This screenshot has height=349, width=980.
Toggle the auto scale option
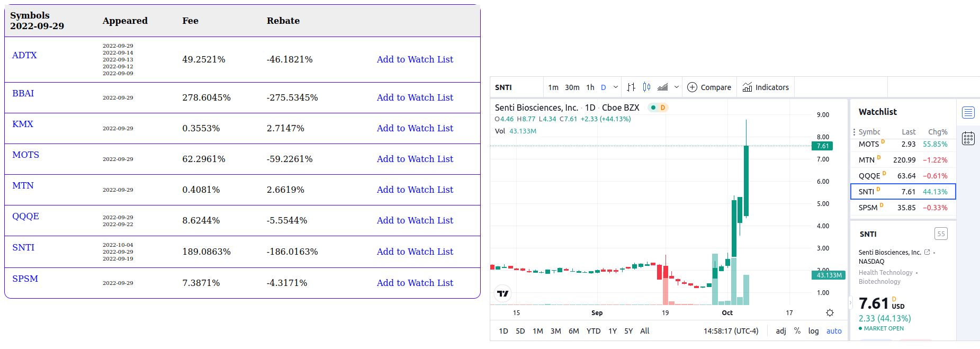[834, 331]
